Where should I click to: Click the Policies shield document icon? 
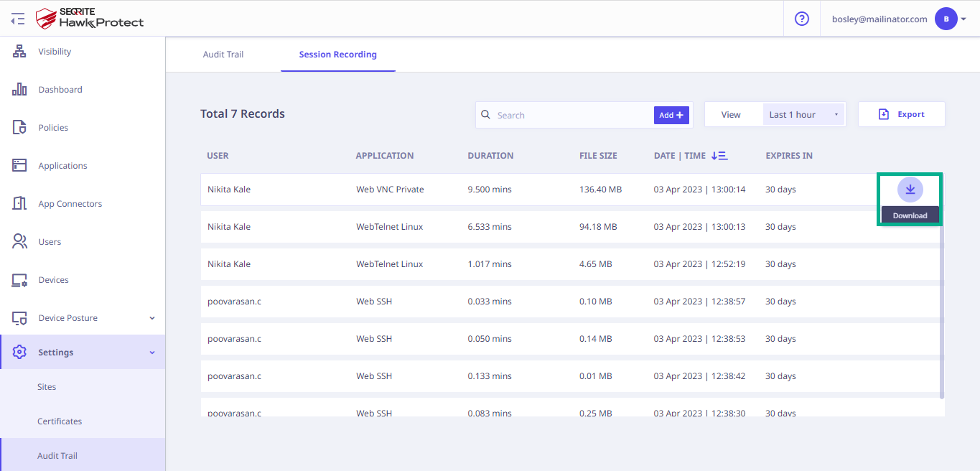pyautogui.click(x=19, y=128)
